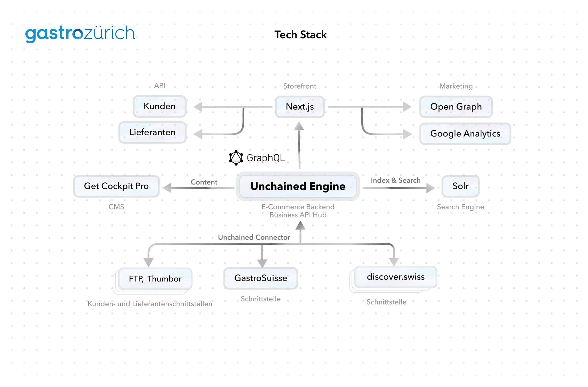The height and width of the screenshot is (387, 588).
Task: Open the Open Graph box
Action: point(456,107)
